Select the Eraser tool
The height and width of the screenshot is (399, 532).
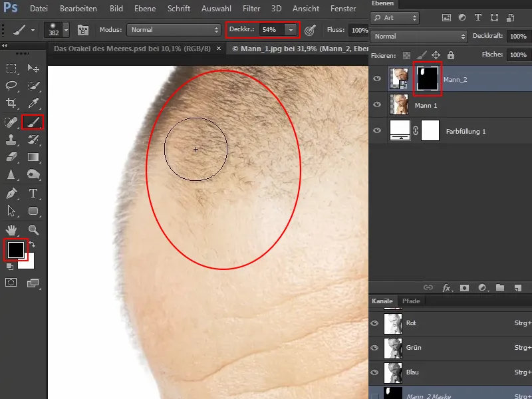point(11,157)
